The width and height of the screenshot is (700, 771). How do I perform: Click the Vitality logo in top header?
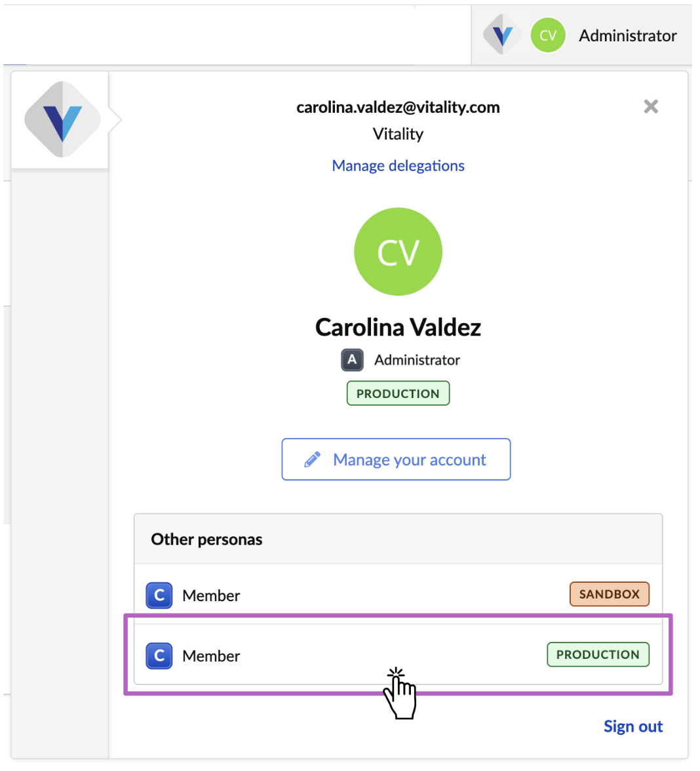pyautogui.click(x=501, y=35)
